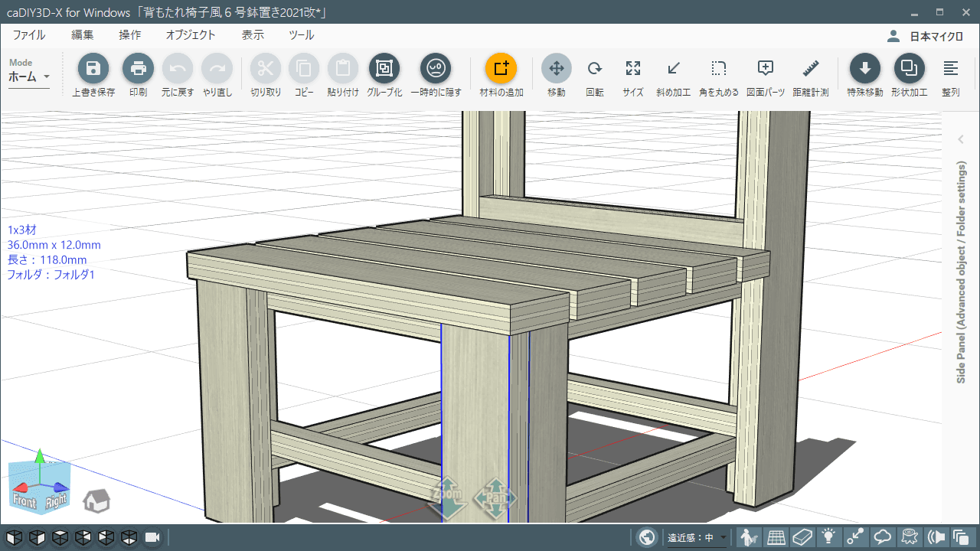980x551 pixels.
Task: Save the project with 上書き保存
Action: 92,75
